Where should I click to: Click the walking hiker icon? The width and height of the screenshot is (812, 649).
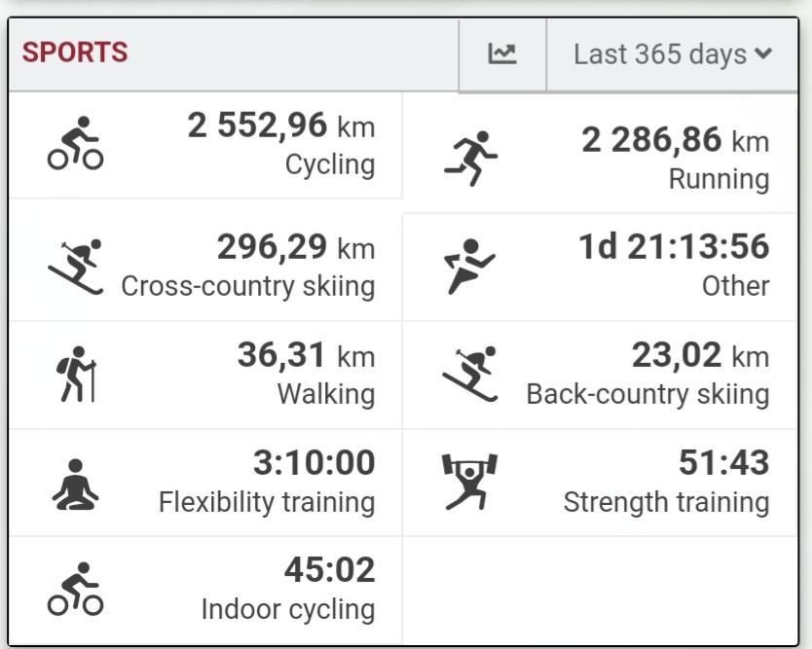[75, 374]
